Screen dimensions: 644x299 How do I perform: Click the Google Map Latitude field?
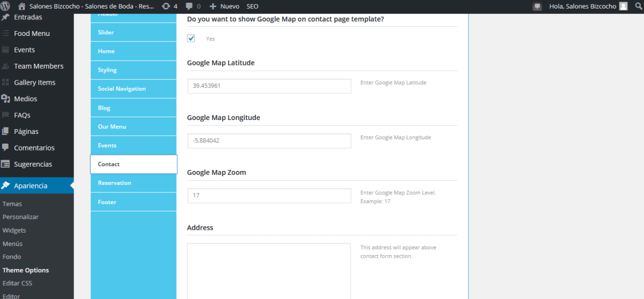click(269, 86)
